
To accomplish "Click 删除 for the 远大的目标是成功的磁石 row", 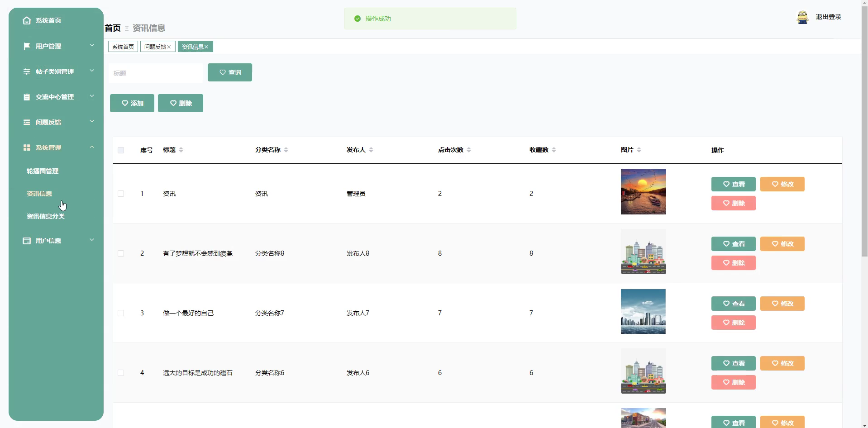I will coord(734,382).
